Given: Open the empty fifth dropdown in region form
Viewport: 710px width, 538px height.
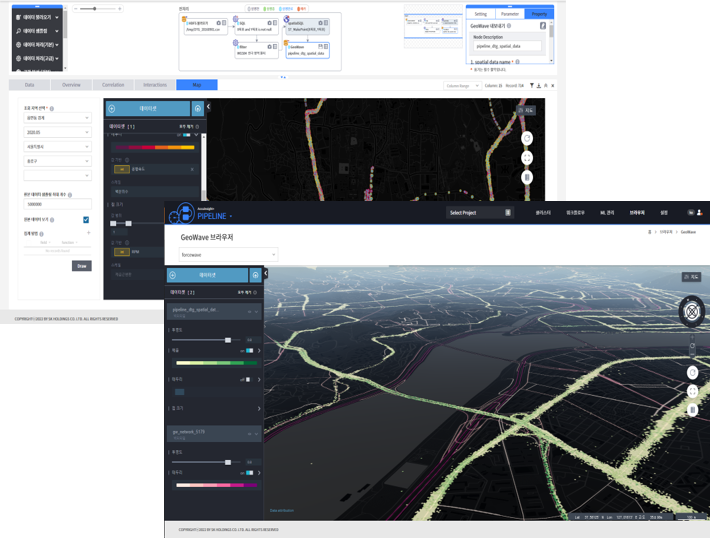Looking at the screenshot, I should (58, 175).
